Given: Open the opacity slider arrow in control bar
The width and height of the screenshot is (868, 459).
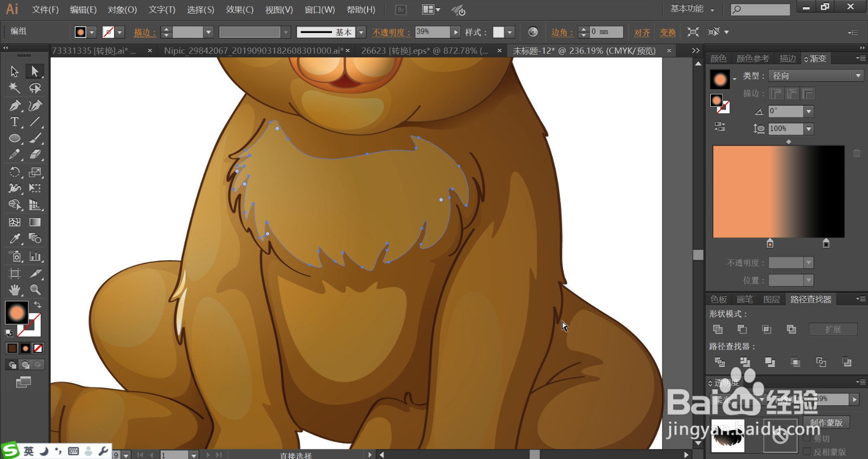Looking at the screenshot, I should click(456, 32).
